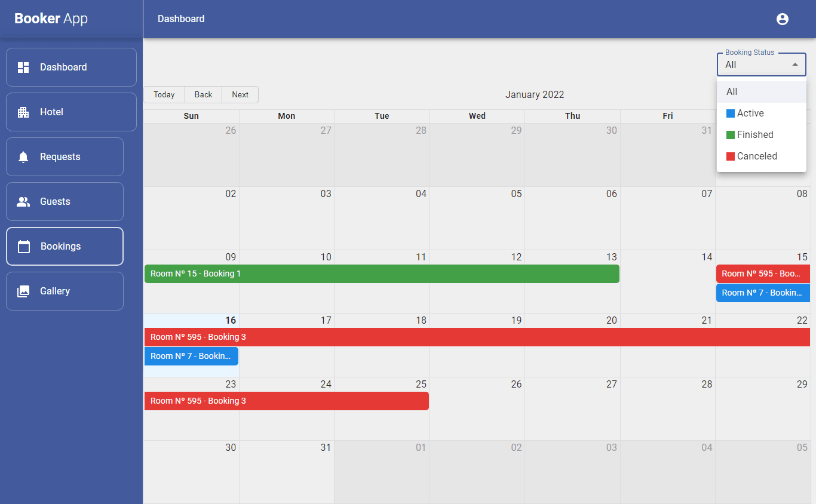This screenshot has width=816, height=504.
Task: Click the Dashboard grid icon in sidebar
Action: point(23,67)
